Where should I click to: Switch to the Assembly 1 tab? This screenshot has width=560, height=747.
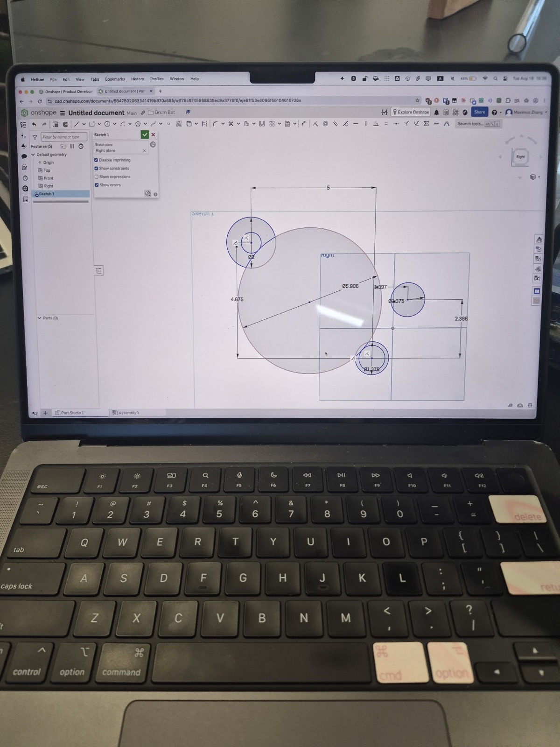(126, 413)
